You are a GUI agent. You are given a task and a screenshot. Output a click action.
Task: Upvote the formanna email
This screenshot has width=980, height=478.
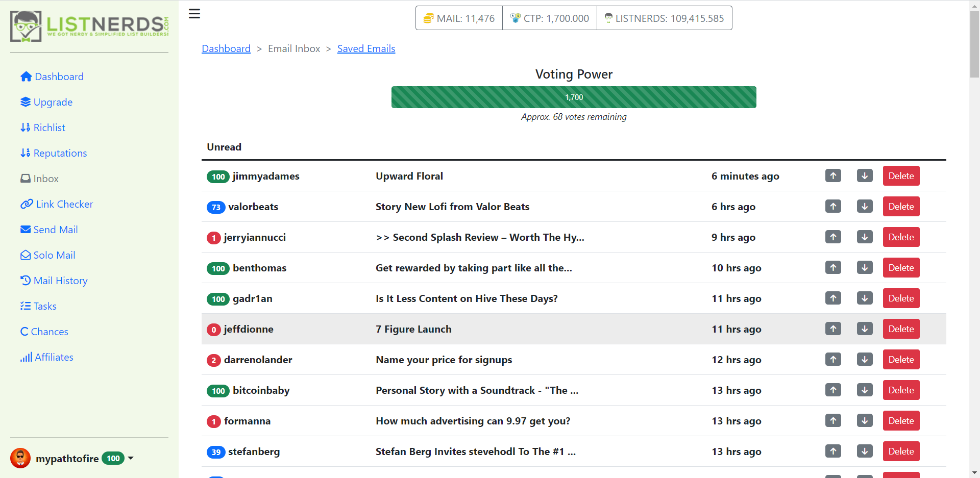[833, 421]
